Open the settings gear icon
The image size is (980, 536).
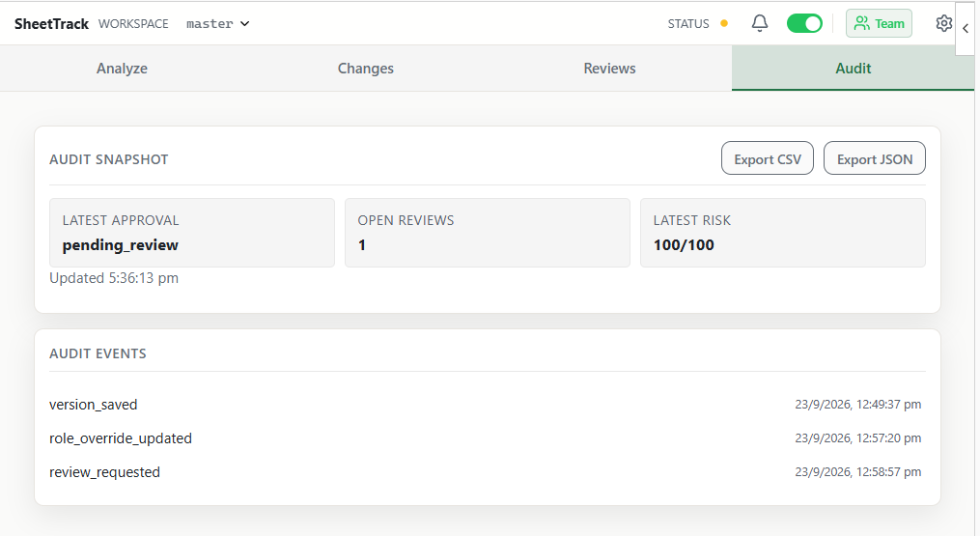(x=943, y=24)
